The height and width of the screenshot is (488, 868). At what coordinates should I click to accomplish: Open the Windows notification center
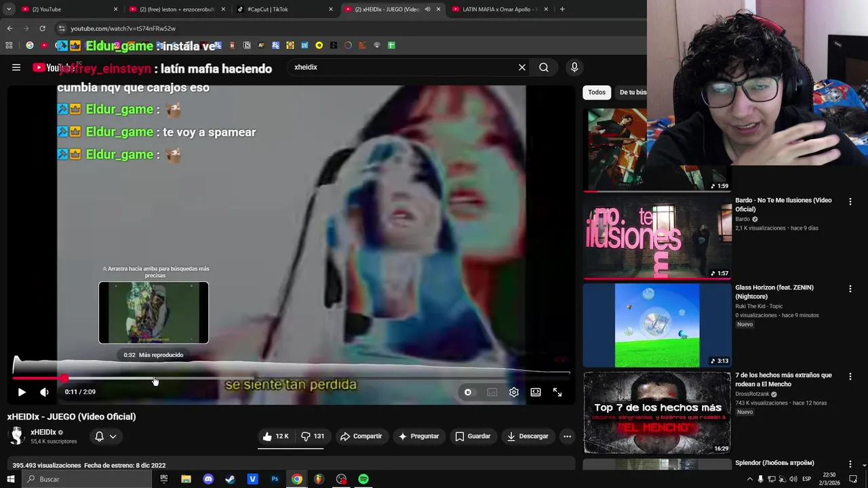pyautogui.click(x=853, y=479)
